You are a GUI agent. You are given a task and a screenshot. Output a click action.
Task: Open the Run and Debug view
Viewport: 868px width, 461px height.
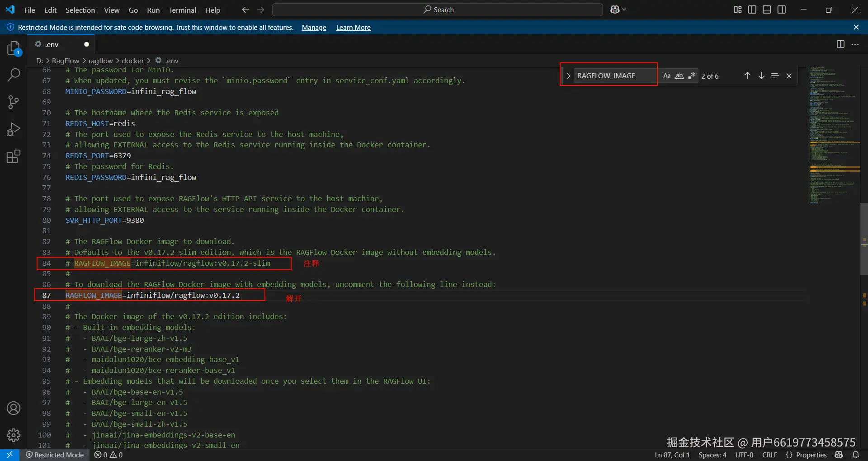pos(14,129)
